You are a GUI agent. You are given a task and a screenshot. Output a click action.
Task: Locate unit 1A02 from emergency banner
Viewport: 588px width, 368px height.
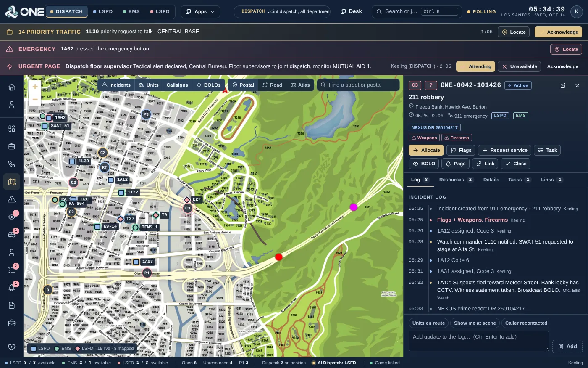tap(566, 49)
